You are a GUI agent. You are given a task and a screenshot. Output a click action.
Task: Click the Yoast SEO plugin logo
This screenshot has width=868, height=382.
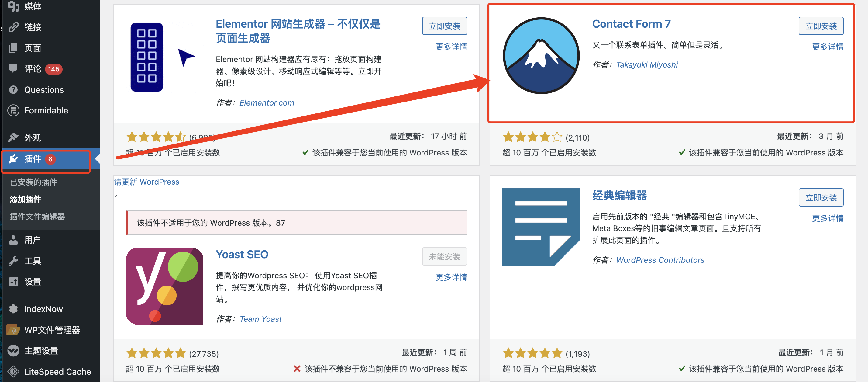pyautogui.click(x=164, y=286)
